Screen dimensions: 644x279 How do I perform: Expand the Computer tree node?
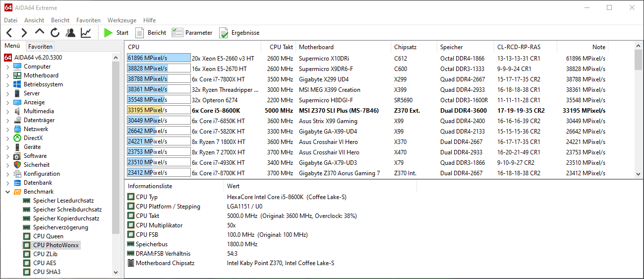(7, 67)
